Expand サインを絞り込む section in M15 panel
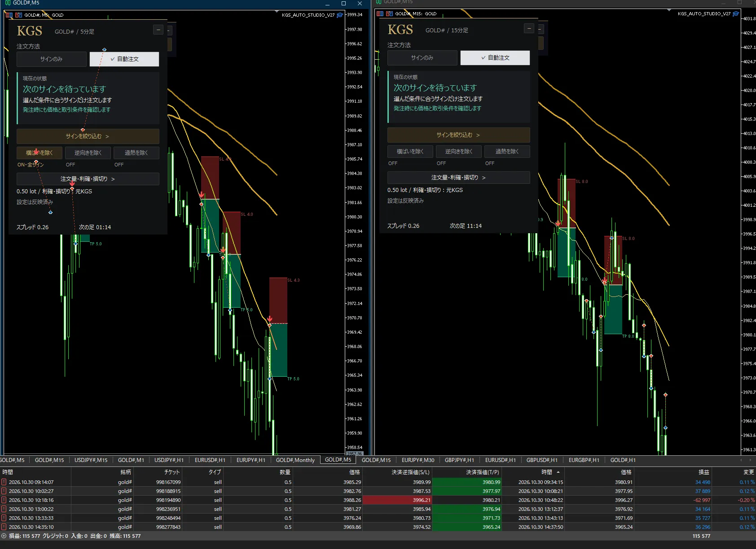Screen dimensions: 756x549 (x=459, y=135)
